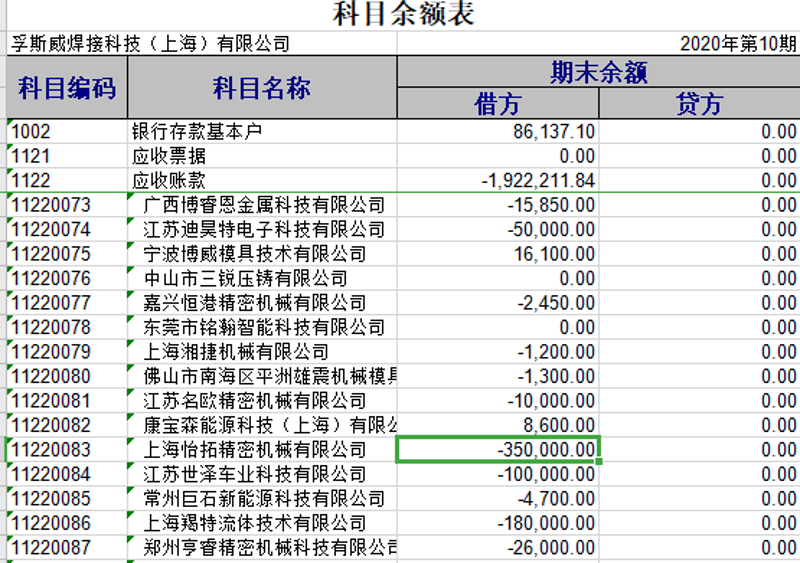Viewport: 800px width, 563px height.
Task: Click 东莞市铭翰智能科技有限公司 cell
Action: [x=262, y=328]
